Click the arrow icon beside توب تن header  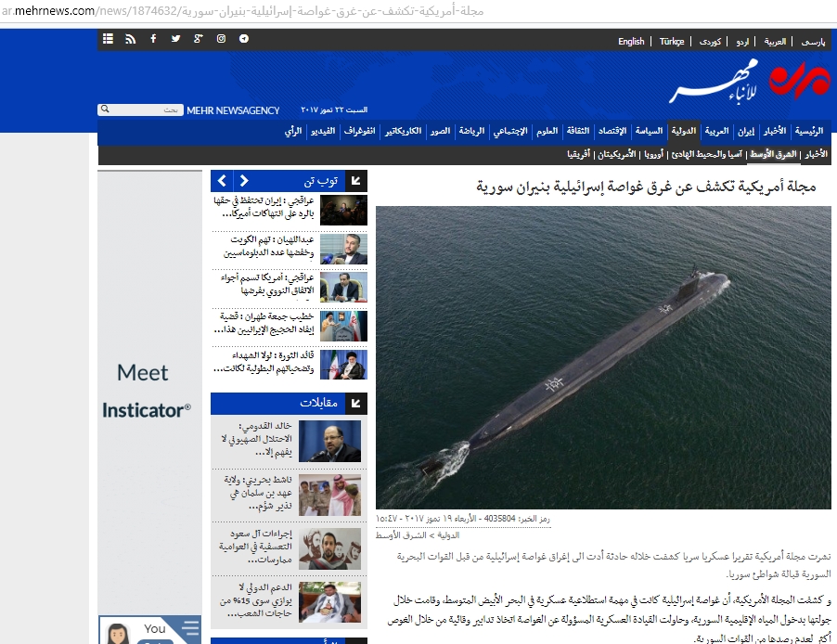pyautogui.click(x=356, y=181)
